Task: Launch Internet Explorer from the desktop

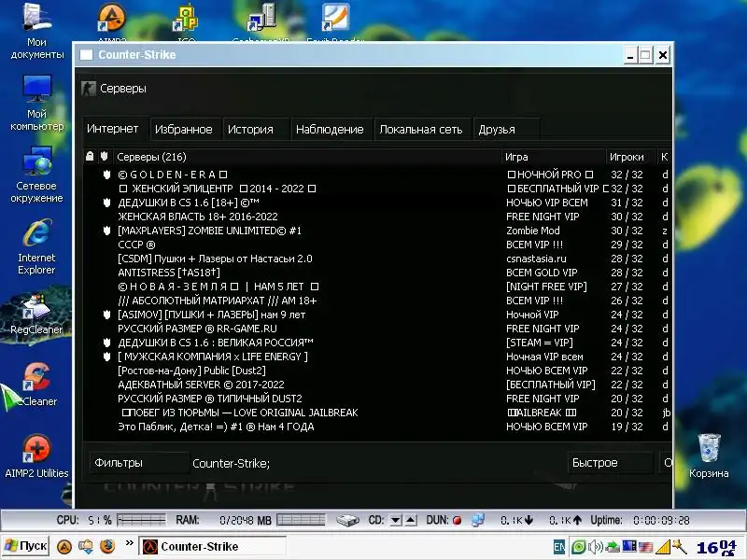Action: coord(37,246)
